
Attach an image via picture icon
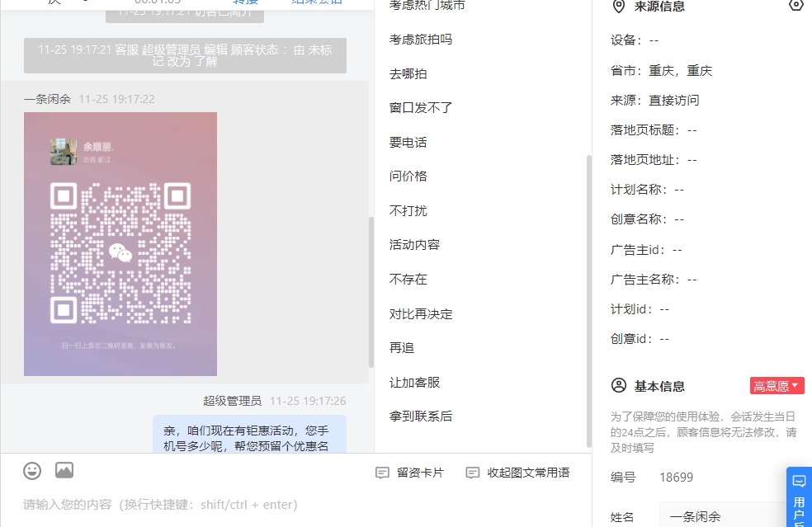pyautogui.click(x=64, y=470)
